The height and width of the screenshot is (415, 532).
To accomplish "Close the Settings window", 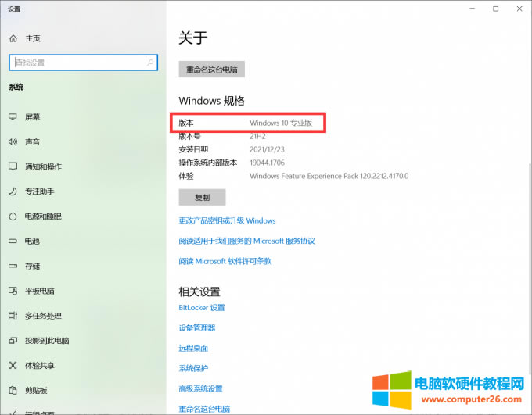I will [x=519, y=9].
